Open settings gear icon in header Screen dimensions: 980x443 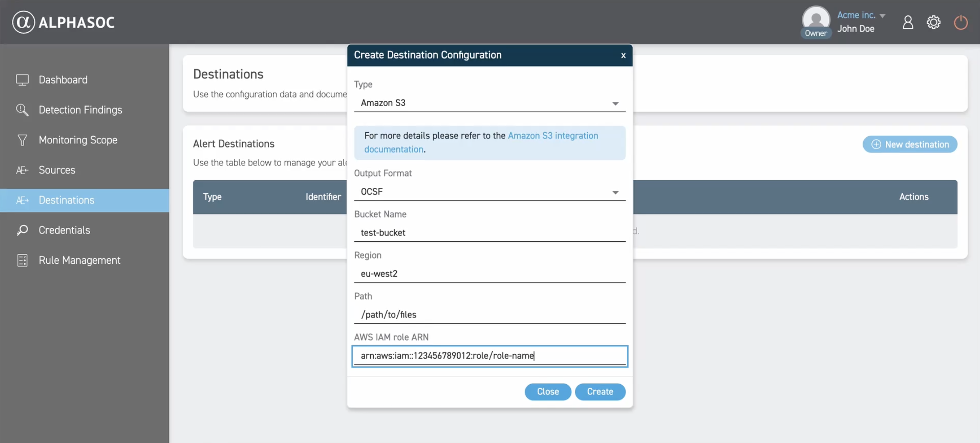[x=933, y=22]
